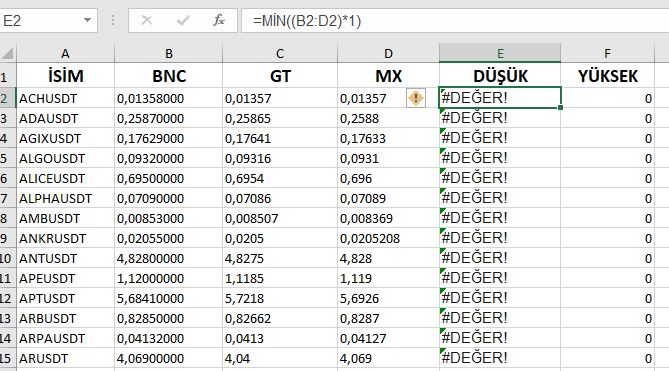Click the Select All corner triangle
The image size is (669, 371).
[8, 54]
